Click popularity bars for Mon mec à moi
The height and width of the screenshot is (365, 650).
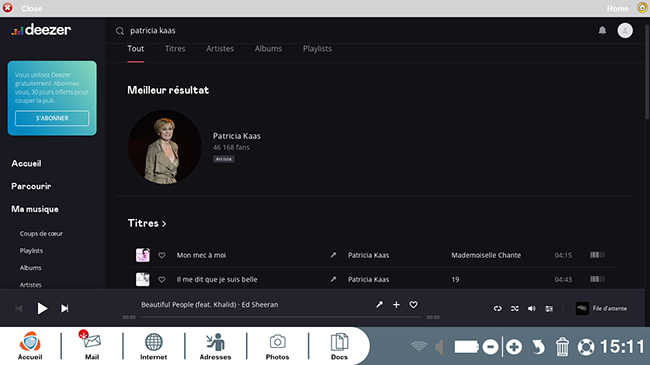pyautogui.click(x=597, y=255)
